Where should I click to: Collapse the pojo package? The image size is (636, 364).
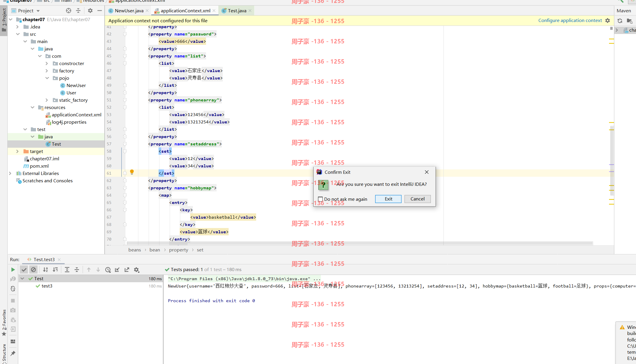pyautogui.click(x=47, y=78)
